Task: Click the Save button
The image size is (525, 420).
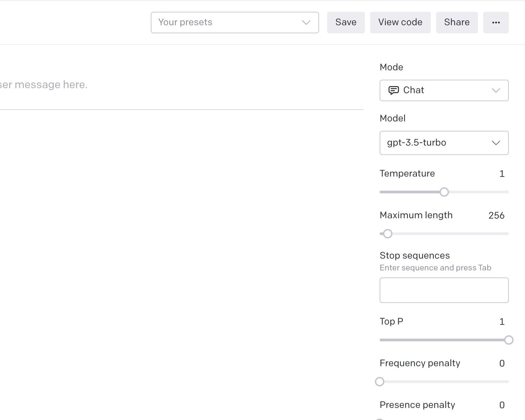Action: tap(346, 23)
